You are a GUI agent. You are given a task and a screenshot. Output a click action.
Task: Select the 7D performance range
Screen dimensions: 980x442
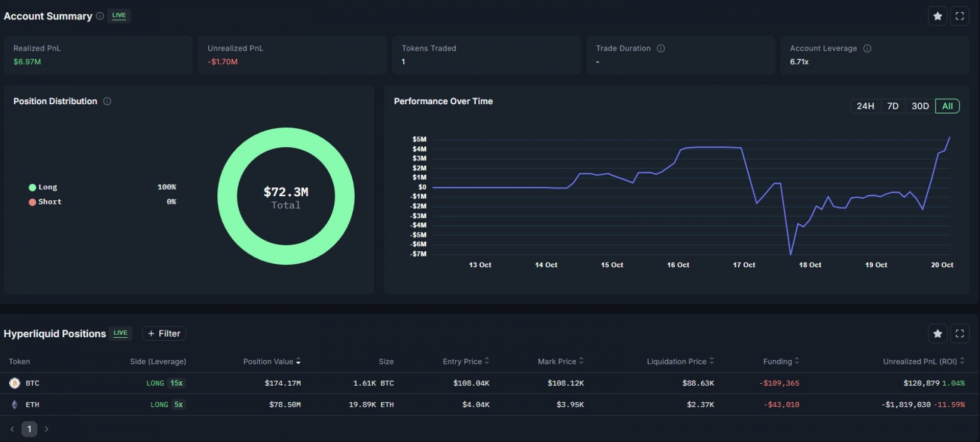point(893,106)
